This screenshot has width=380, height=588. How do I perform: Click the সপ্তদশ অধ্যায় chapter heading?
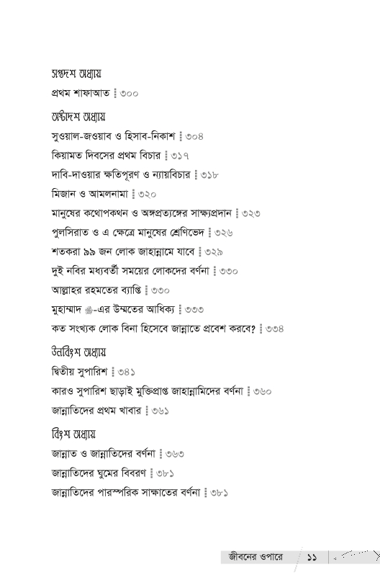pyautogui.click(x=76, y=74)
